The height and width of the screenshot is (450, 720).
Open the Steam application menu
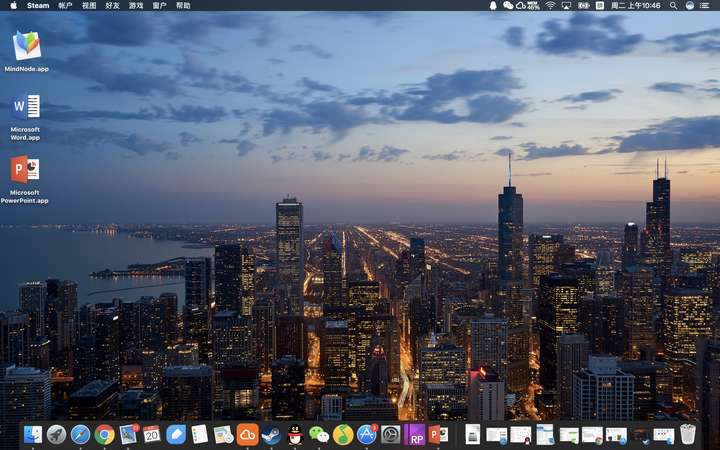38,6
